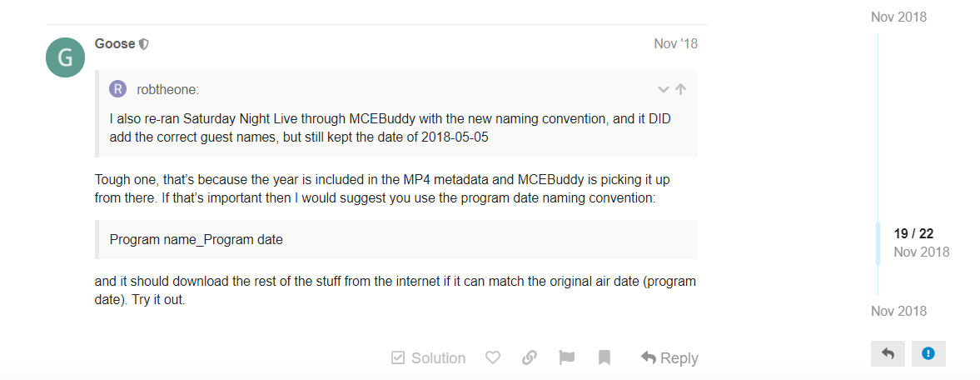Click the moderator shield icon beside Goose

click(144, 44)
